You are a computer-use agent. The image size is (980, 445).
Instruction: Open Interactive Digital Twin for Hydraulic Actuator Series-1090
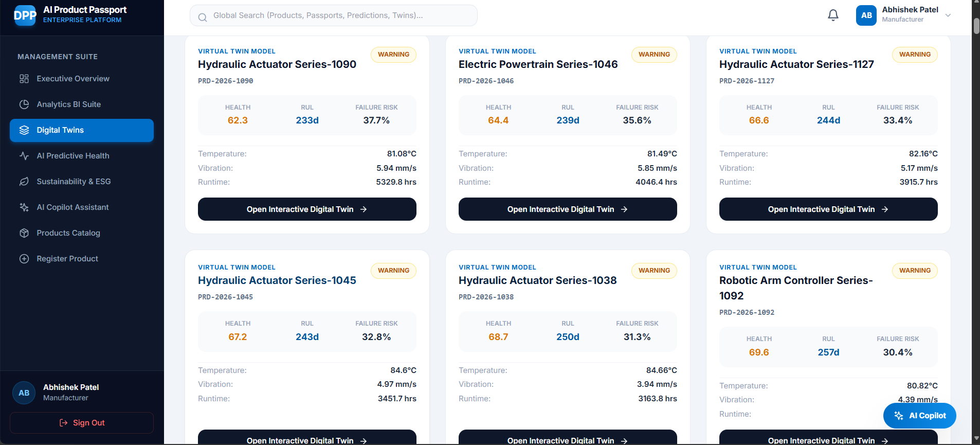tap(307, 209)
